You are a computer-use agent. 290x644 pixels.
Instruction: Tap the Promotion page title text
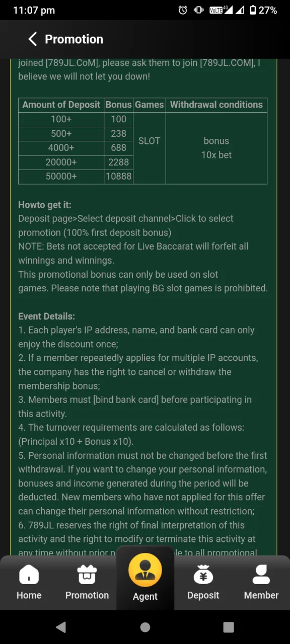pyautogui.click(x=74, y=39)
